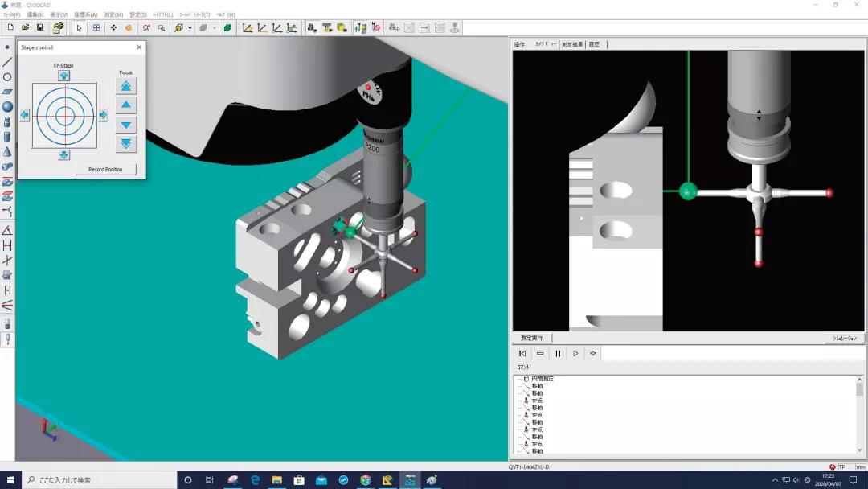Click the 測定実行 button

tap(532, 339)
